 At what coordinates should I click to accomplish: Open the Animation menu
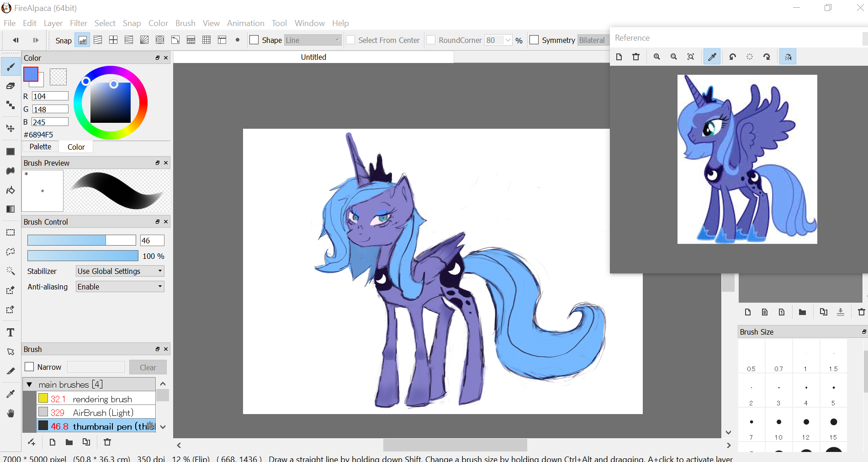click(x=246, y=23)
